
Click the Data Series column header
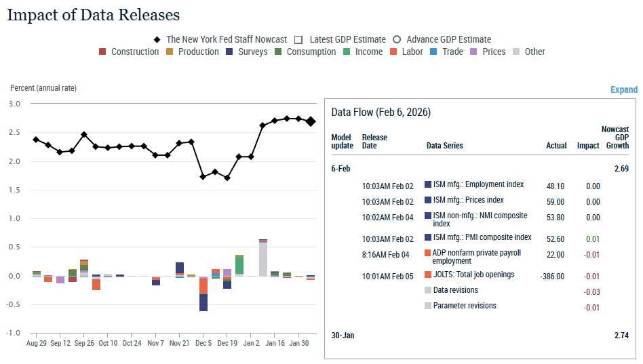tap(444, 146)
